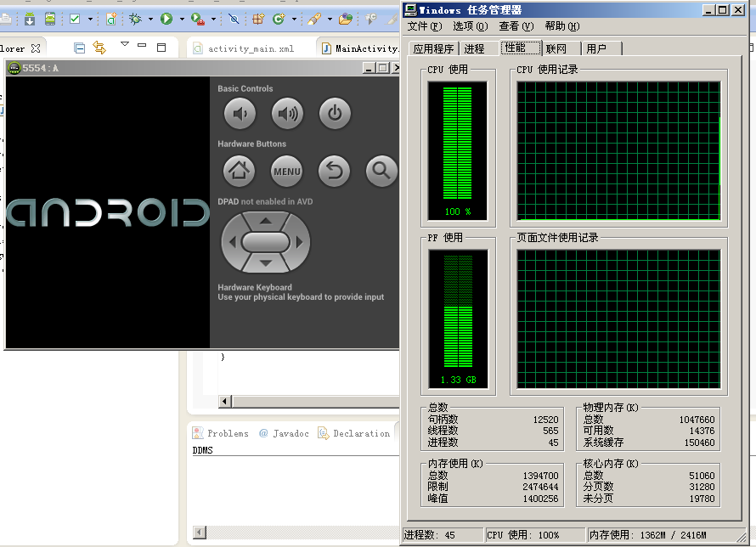Open the 查看(V) menu in Task Manager
Screen dimensions: 756x547
point(516,26)
